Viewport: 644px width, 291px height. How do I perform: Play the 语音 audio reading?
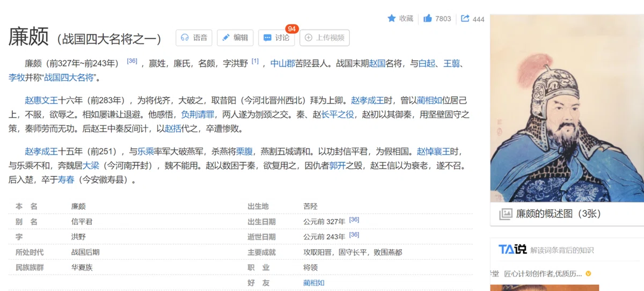tap(194, 38)
